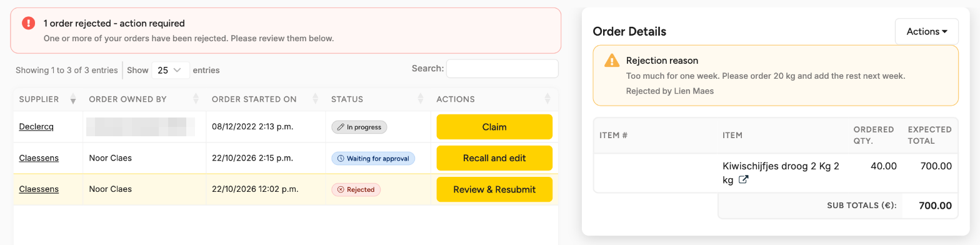Click the ITEM # column header
This screenshot has height=245, width=980.
pyautogui.click(x=613, y=135)
